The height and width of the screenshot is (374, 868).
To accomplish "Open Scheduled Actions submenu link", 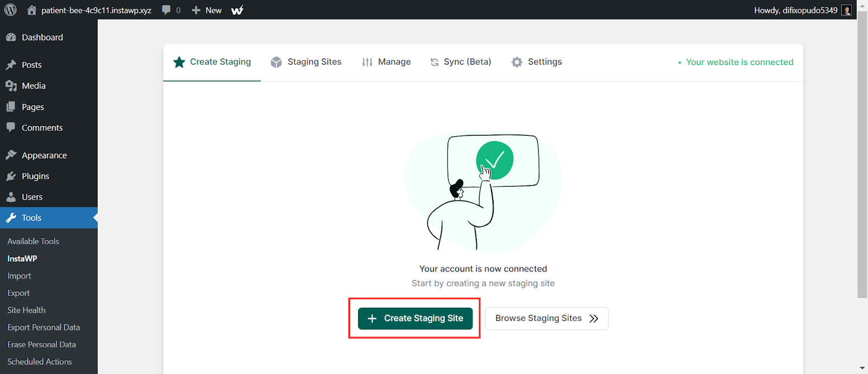I will click(x=39, y=362).
